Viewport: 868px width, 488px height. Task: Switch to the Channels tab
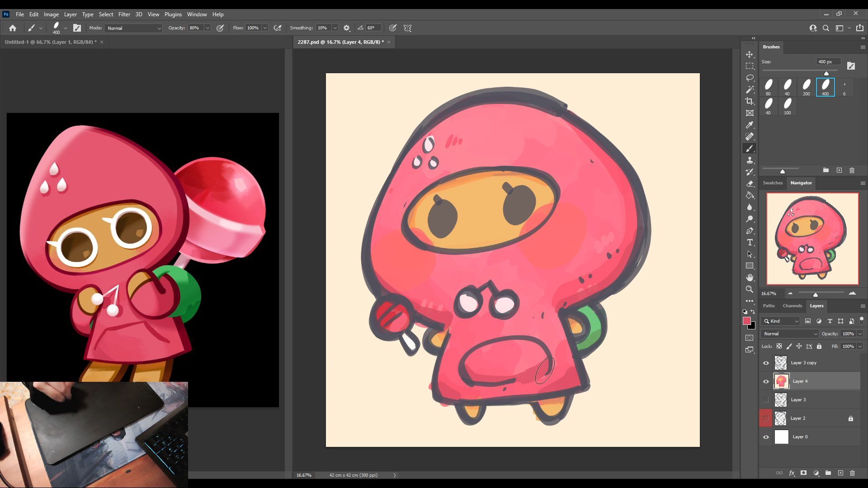coord(792,306)
